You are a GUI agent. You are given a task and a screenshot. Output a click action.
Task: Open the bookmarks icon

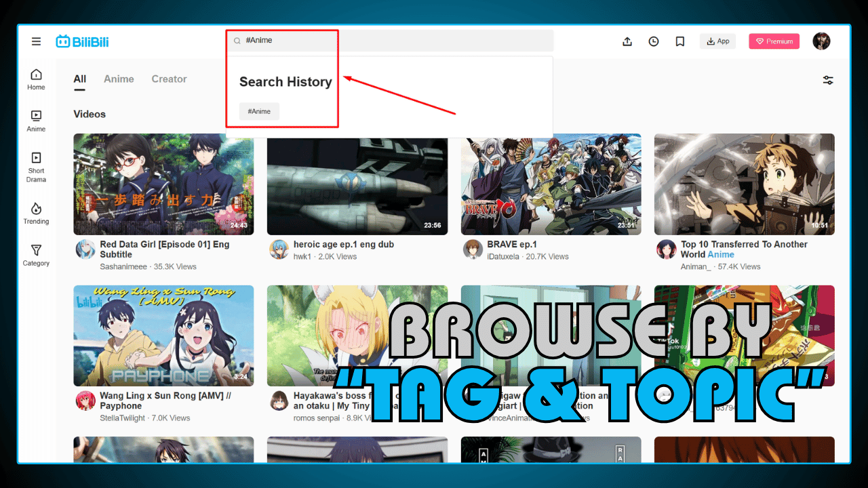click(x=680, y=41)
